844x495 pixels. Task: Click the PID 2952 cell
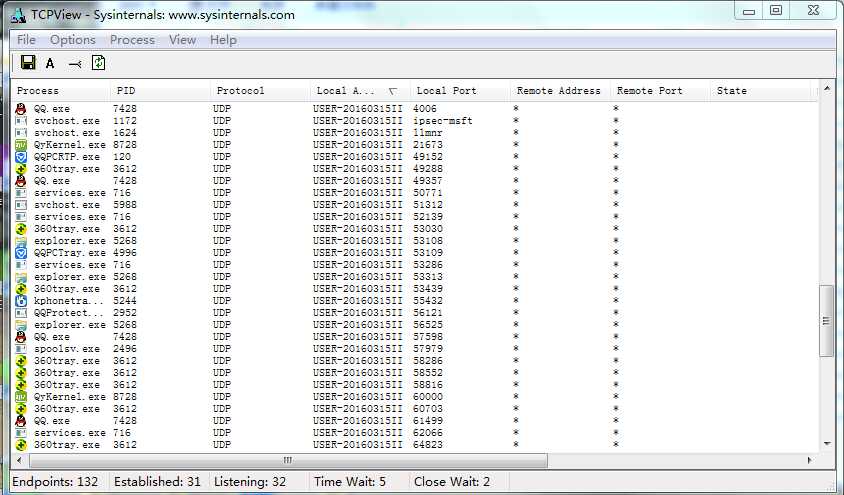[125, 313]
